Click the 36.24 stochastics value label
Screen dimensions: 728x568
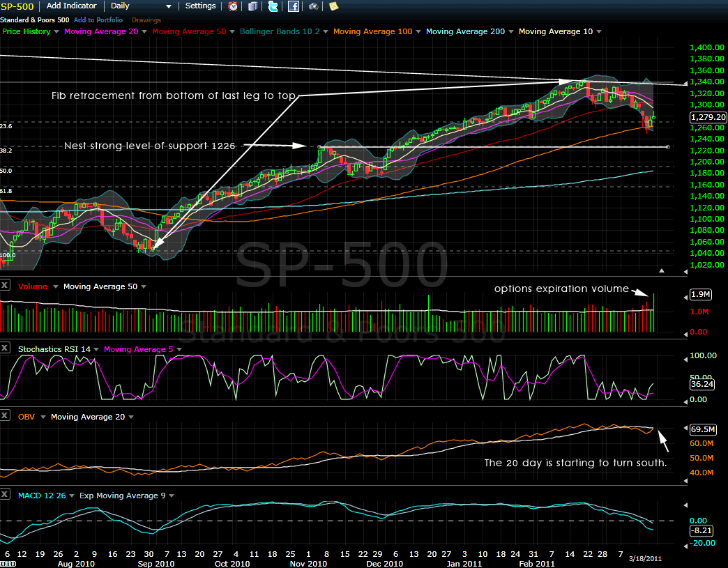click(x=702, y=384)
